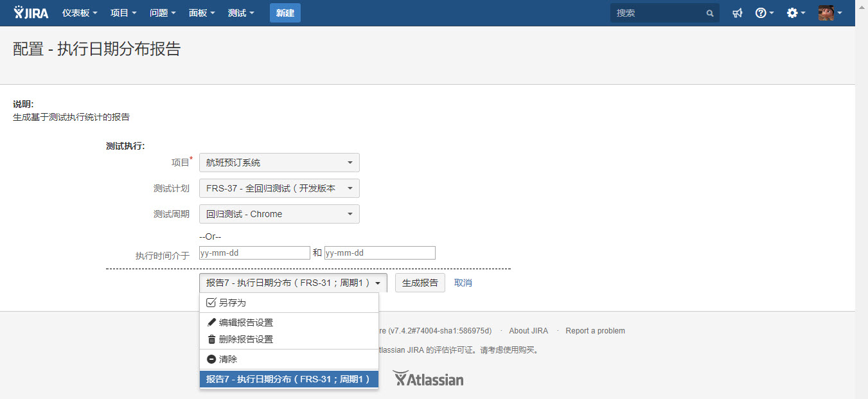Viewport: 868px width, 399px height.
Task: Click the JIRA logo
Action: [31, 13]
